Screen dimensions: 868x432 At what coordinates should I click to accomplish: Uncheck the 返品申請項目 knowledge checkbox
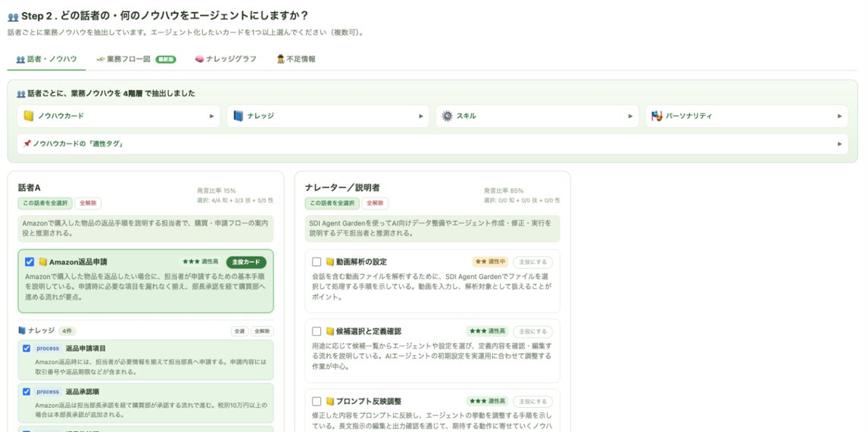(x=27, y=349)
